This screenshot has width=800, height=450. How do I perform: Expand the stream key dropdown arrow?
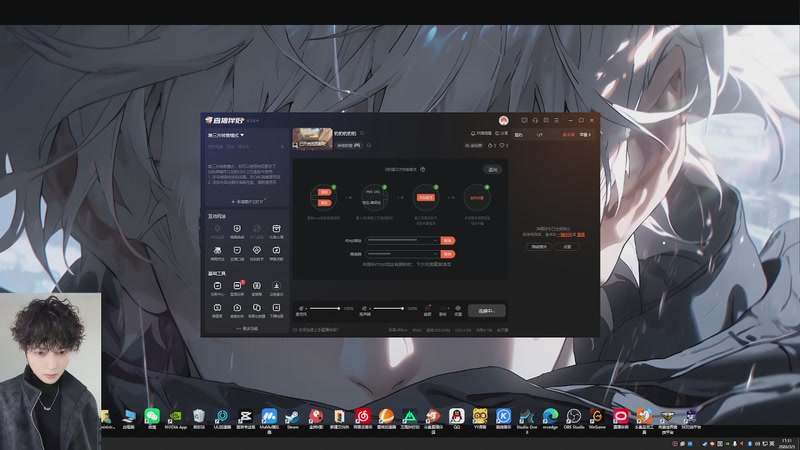435,255
